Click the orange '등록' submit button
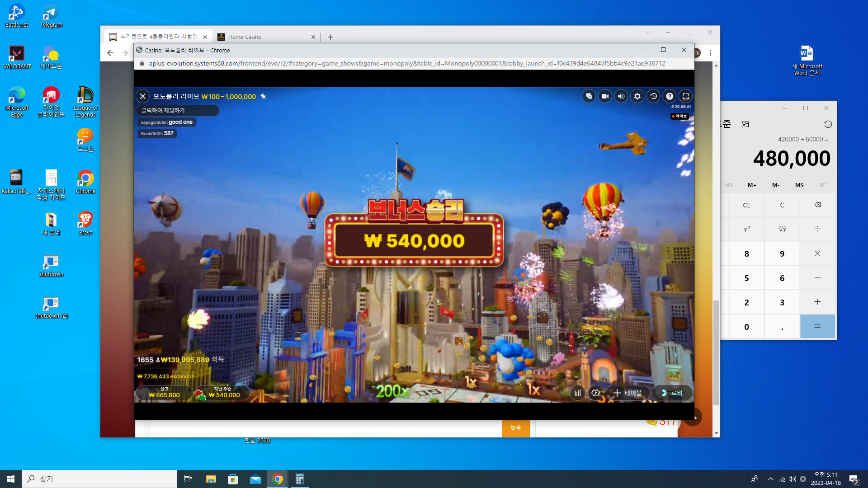The width and height of the screenshot is (868, 488). click(516, 427)
